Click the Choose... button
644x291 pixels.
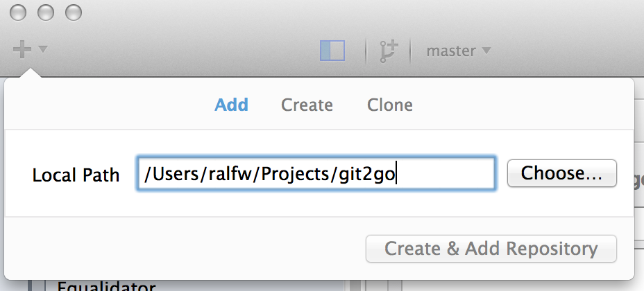point(562,173)
